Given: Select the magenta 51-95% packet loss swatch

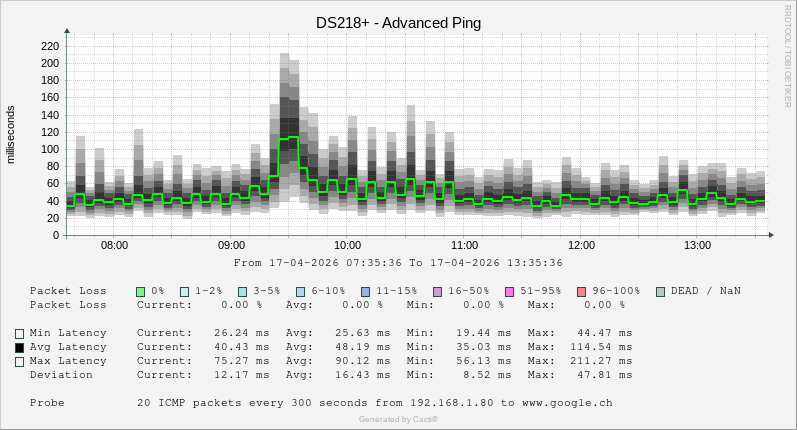Looking at the screenshot, I should click(509, 291).
